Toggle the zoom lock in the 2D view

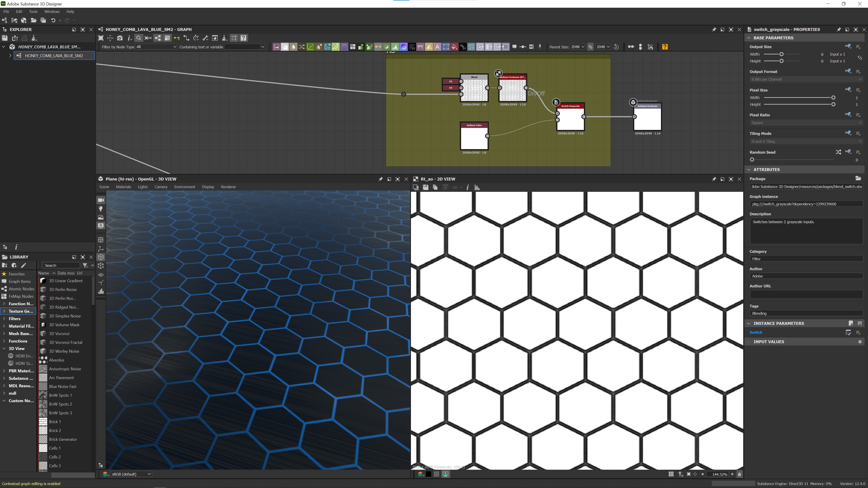pos(739,474)
